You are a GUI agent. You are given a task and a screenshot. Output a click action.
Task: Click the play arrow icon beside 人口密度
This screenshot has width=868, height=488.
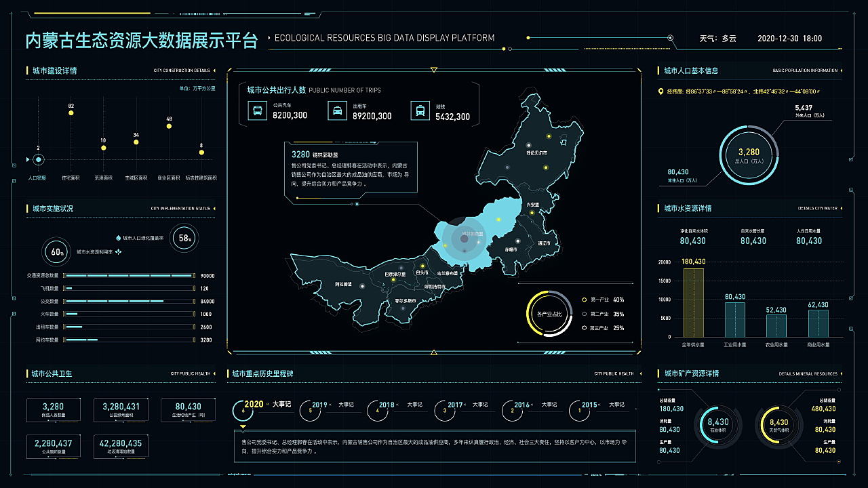point(27,160)
